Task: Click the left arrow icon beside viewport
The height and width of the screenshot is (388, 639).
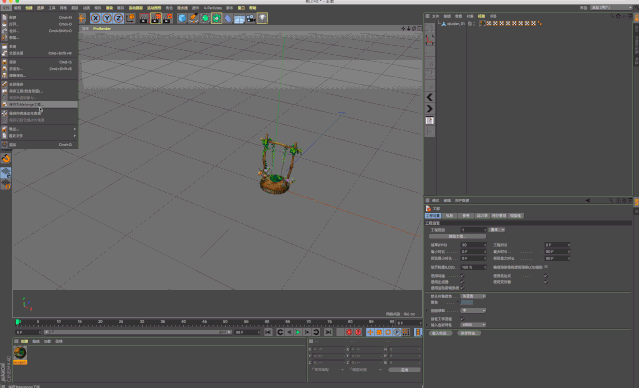Action: click(430, 97)
